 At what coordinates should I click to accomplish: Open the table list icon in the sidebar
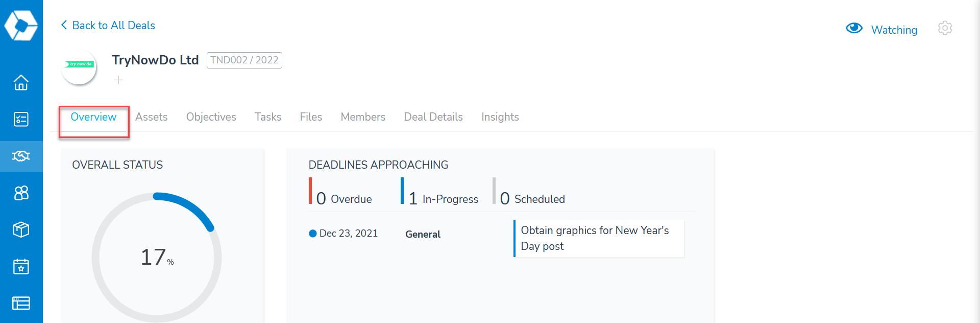[21, 303]
